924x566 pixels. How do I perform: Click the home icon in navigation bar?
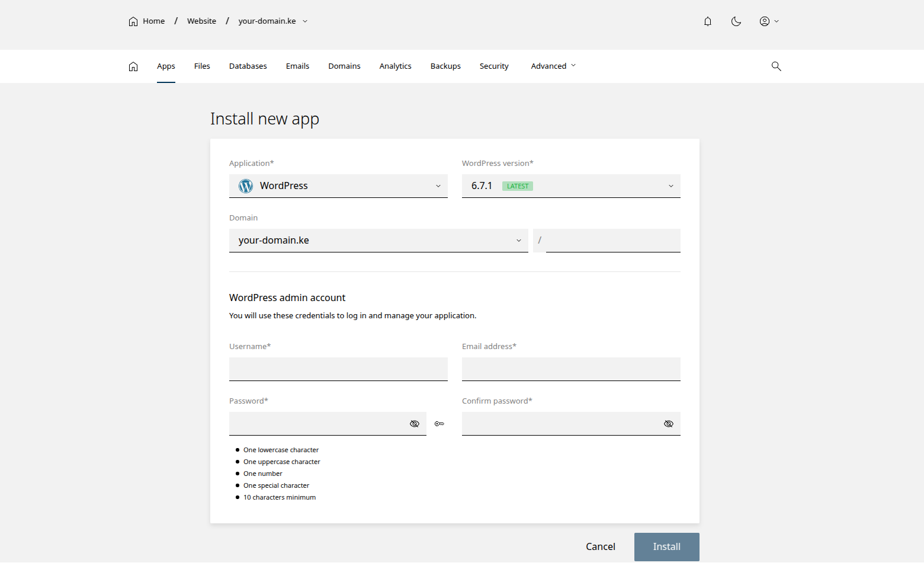133,66
